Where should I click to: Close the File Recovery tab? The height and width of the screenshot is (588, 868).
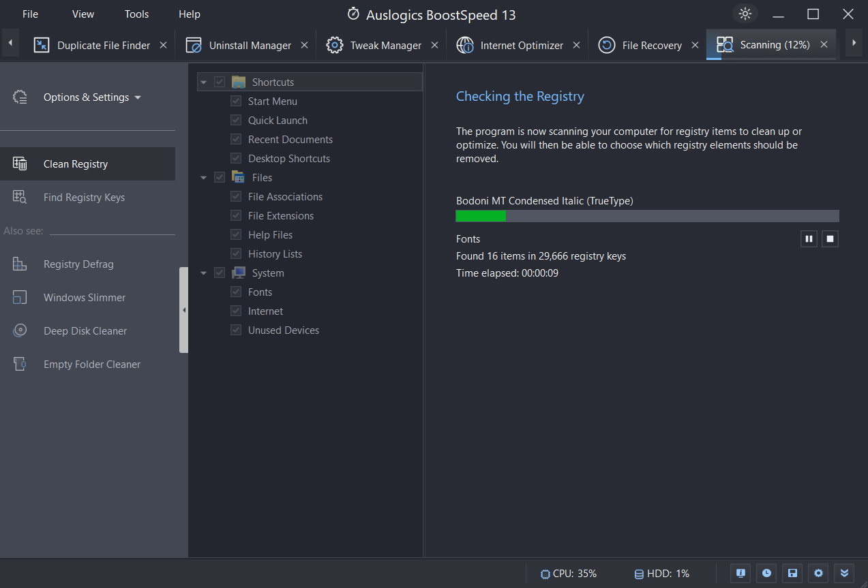point(695,45)
